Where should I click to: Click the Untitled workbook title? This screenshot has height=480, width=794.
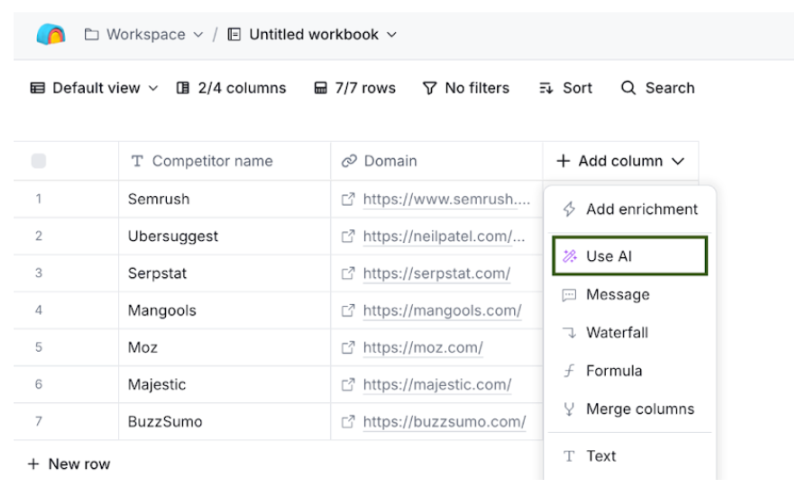click(313, 34)
